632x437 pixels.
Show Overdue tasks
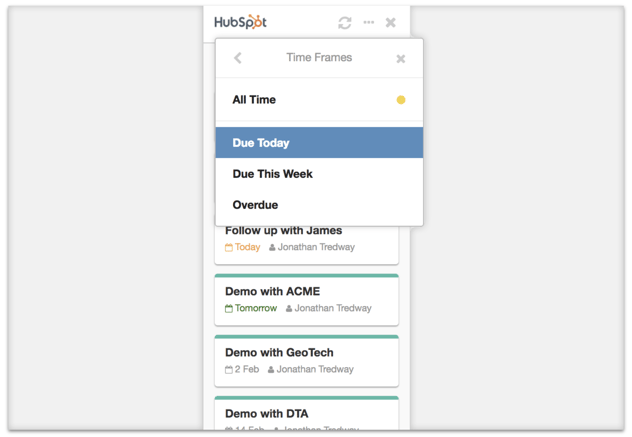coord(255,205)
